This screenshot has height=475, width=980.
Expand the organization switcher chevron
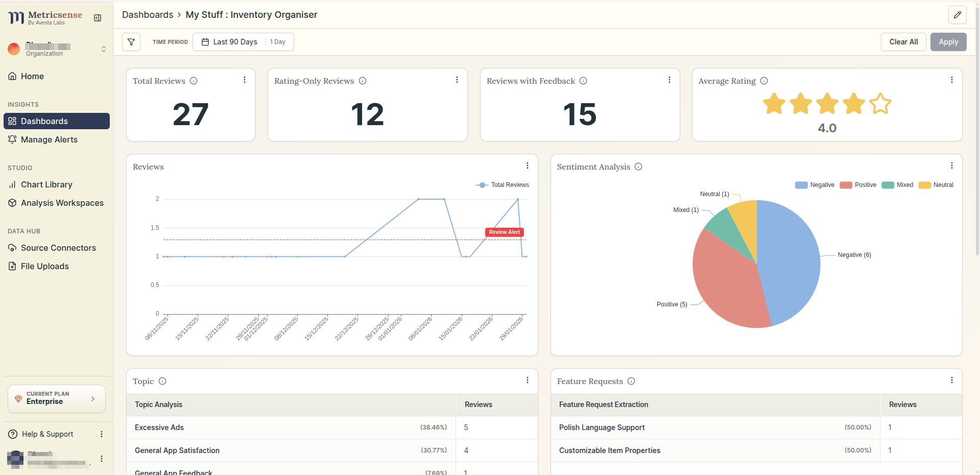(104, 49)
